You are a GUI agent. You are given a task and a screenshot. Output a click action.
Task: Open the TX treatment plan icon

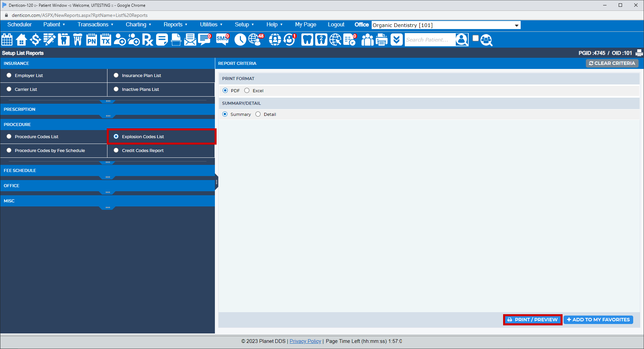pos(105,40)
